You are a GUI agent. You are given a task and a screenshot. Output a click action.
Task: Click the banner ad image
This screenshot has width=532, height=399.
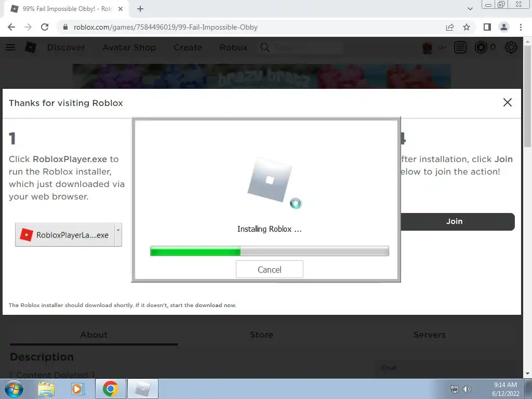pos(262,77)
